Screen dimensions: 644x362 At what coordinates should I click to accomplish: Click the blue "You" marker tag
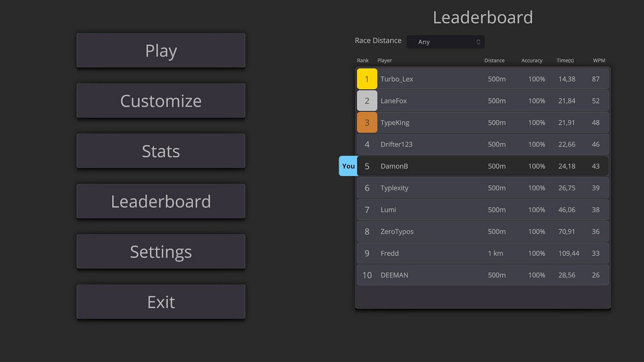pyautogui.click(x=348, y=166)
